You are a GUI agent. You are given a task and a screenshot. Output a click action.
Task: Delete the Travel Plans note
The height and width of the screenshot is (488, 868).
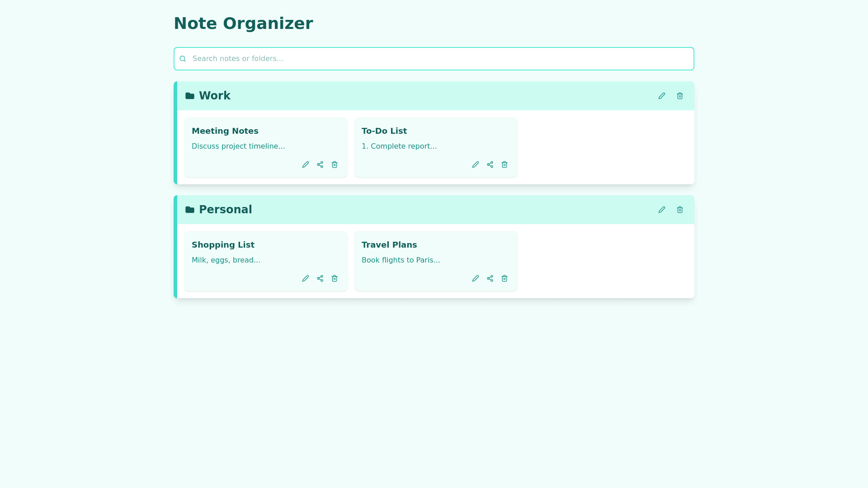pyautogui.click(x=505, y=278)
